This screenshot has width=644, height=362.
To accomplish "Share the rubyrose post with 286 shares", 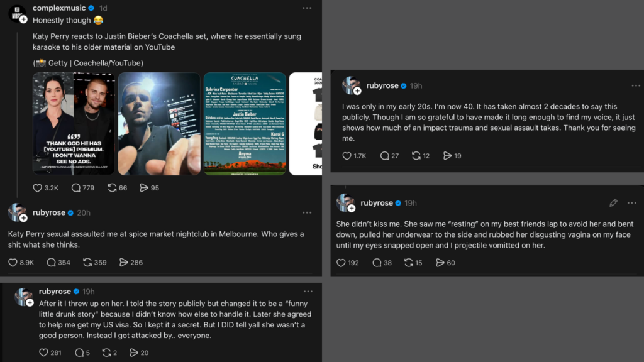I will coord(124,263).
